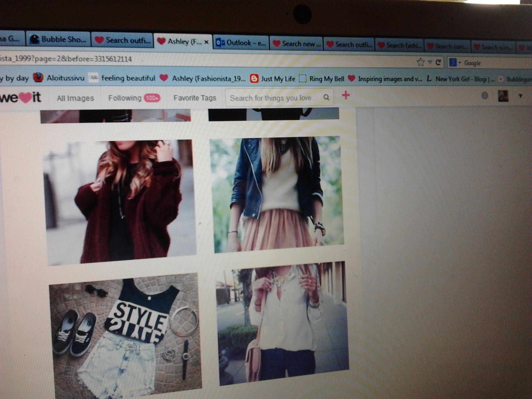Open the notifications circle icon

(485, 96)
